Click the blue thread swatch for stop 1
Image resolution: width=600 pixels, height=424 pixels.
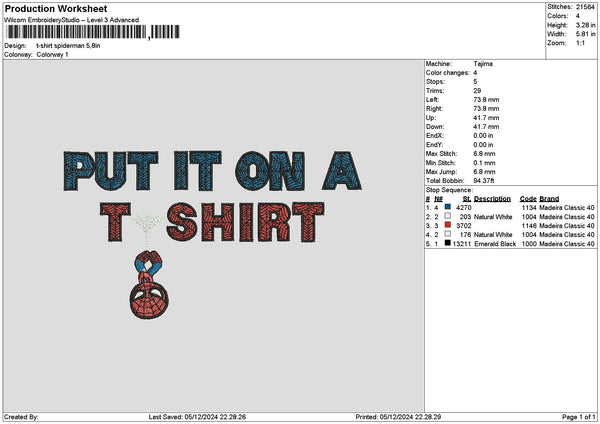(448, 207)
